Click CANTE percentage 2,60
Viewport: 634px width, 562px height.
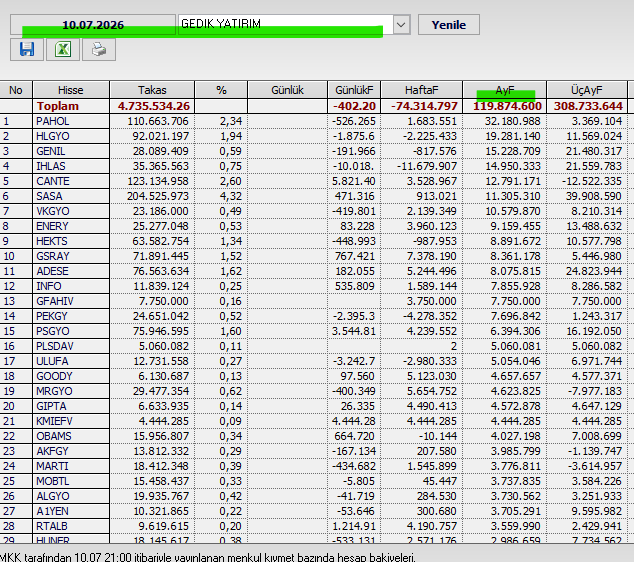[230, 181]
